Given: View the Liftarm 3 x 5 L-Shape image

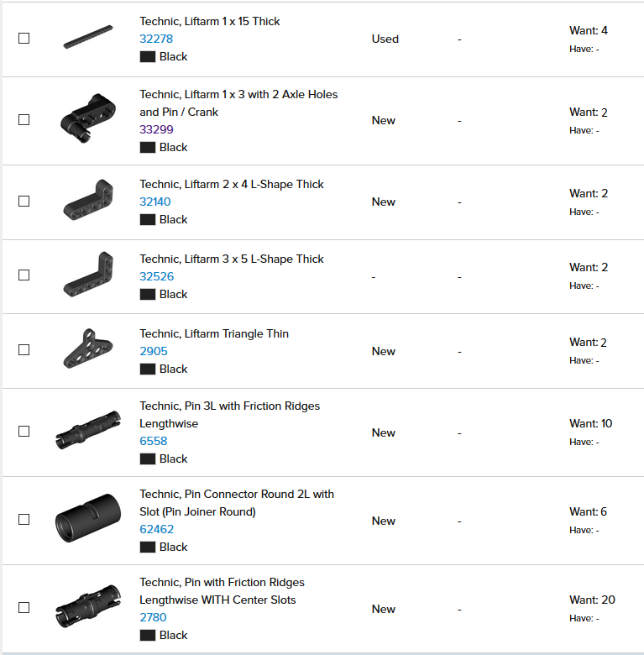Looking at the screenshot, I should tap(88, 275).
